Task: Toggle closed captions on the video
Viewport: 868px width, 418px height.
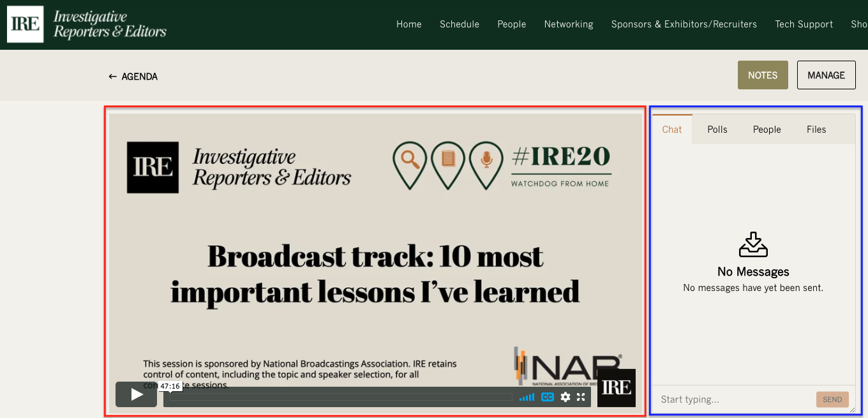Action: 547,397
